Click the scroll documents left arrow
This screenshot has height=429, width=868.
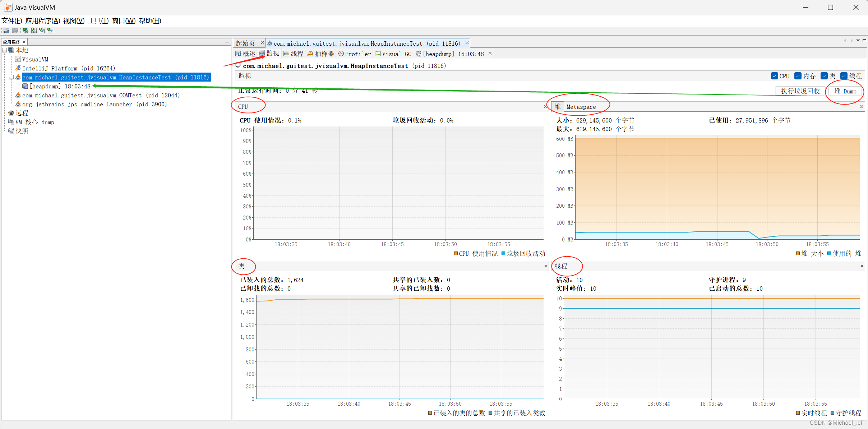point(845,41)
